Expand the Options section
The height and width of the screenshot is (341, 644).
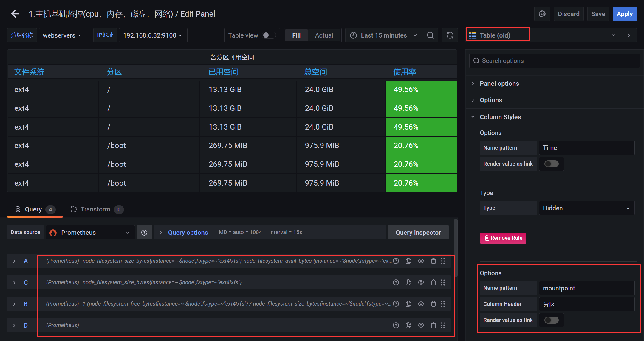[491, 100]
